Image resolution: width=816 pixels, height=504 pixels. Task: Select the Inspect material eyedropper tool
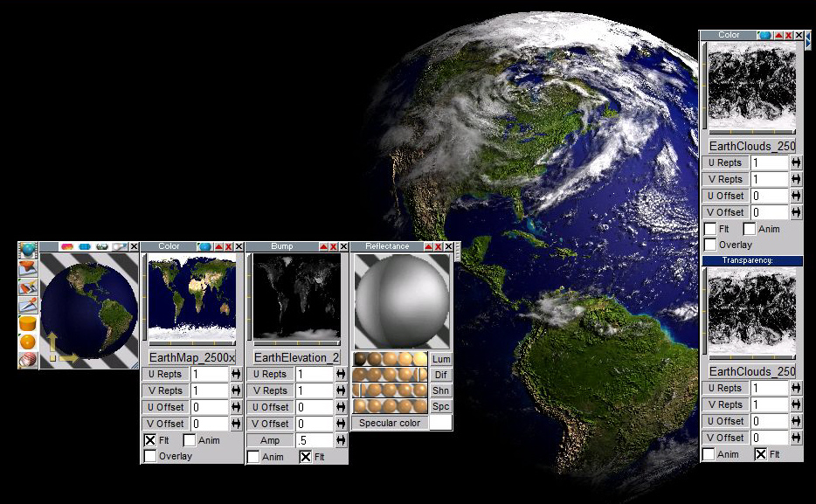(x=28, y=306)
